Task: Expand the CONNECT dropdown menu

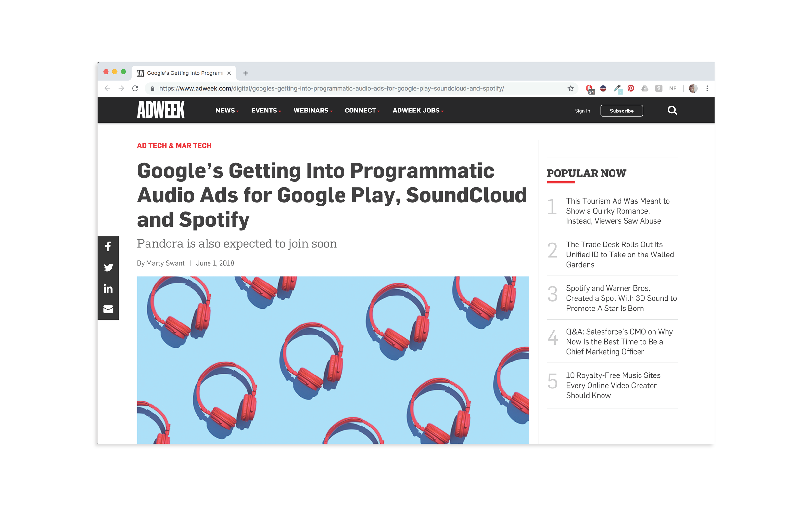Action: click(x=362, y=110)
